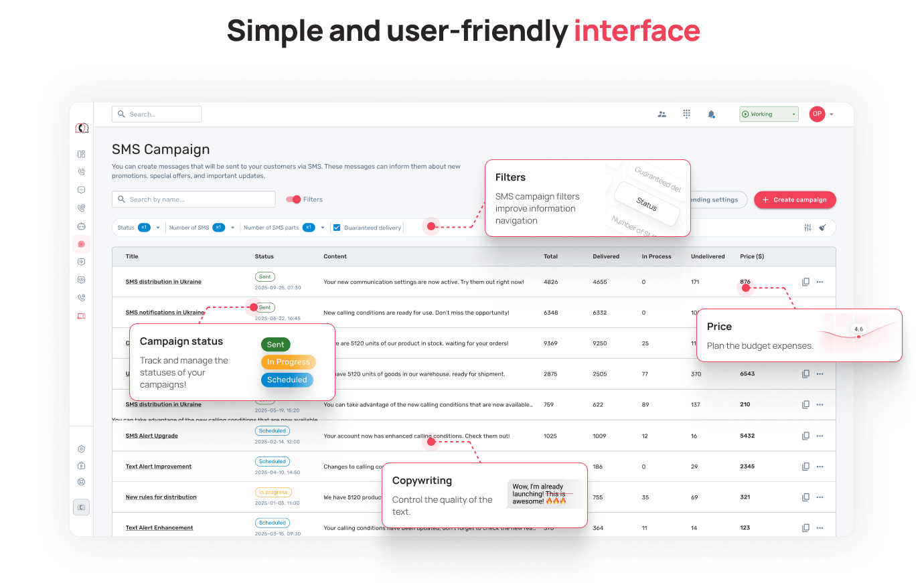Screen dimensions: 924x583
Task: Click the contacts people icon in top bar
Action: click(662, 114)
